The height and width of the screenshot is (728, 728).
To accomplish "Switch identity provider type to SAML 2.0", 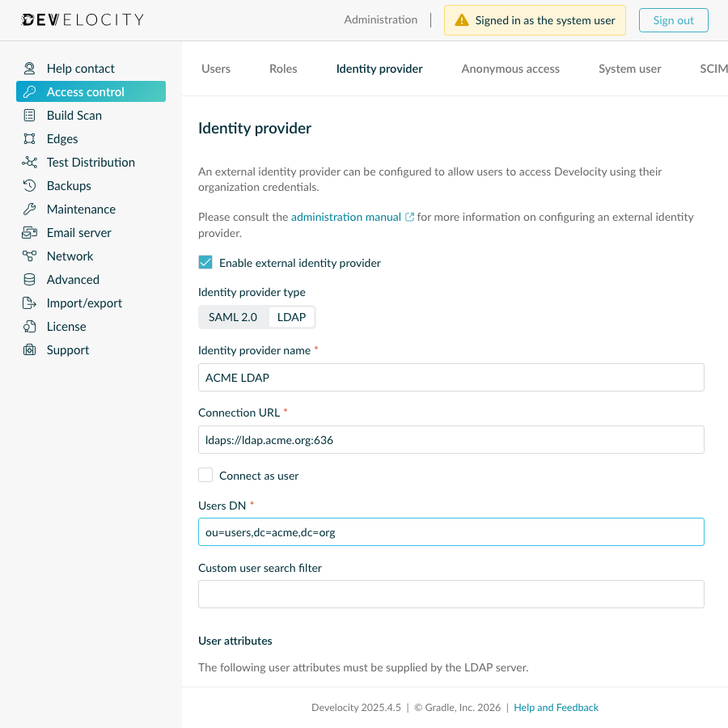I will [x=233, y=317].
